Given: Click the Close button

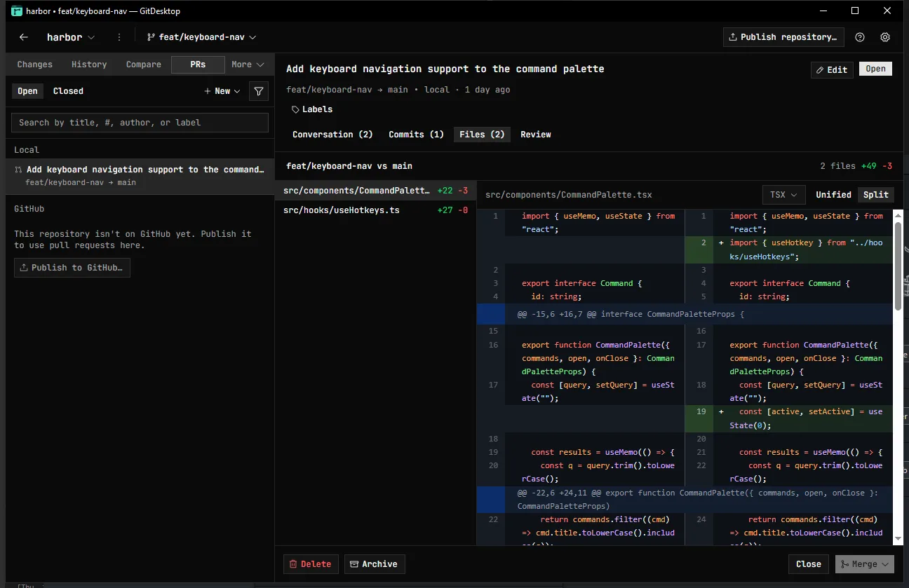Looking at the screenshot, I should (809, 564).
